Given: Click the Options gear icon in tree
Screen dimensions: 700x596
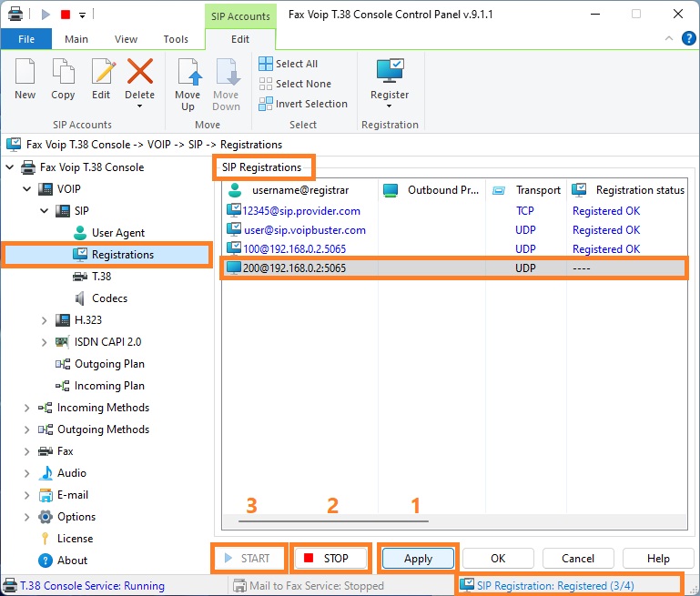Looking at the screenshot, I should (x=46, y=517).
